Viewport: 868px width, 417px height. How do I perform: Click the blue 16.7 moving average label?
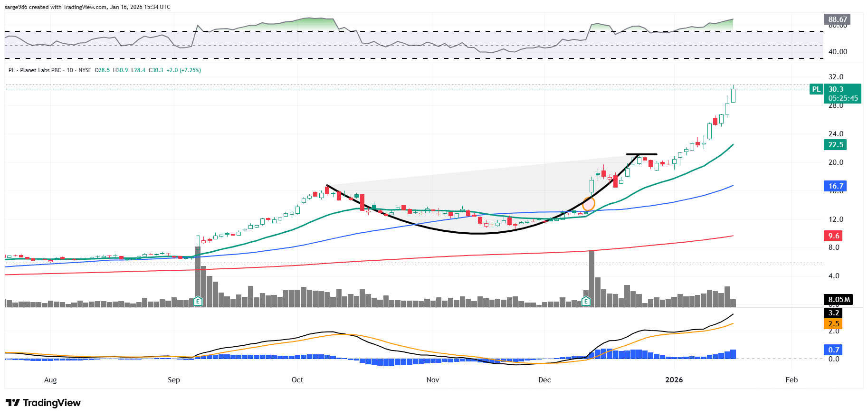pyautogui.click(x=835, y=186)
